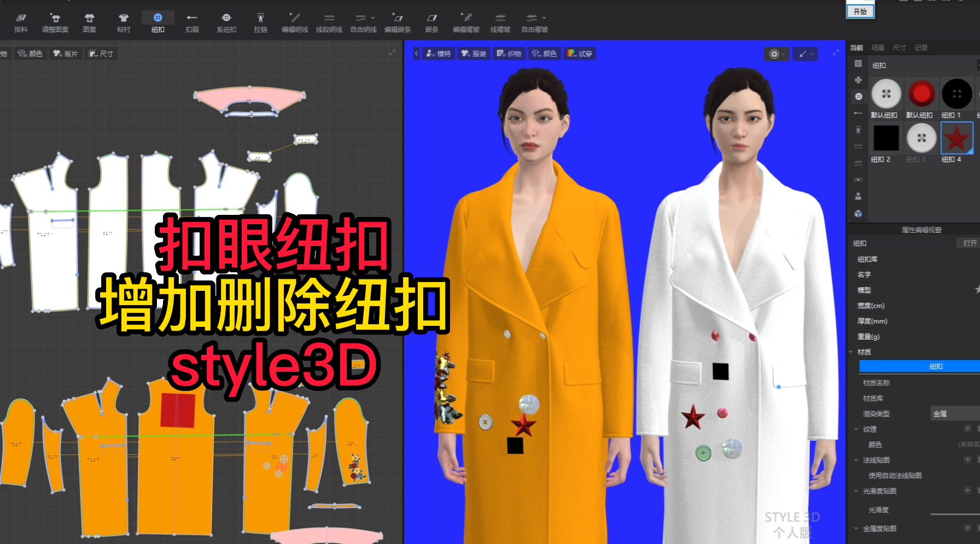Image resolution: width=980 pixels, height=544 pixels.
Task: Select the 编辑褶皱 edit pucker tool
Action: click(466, 23)
